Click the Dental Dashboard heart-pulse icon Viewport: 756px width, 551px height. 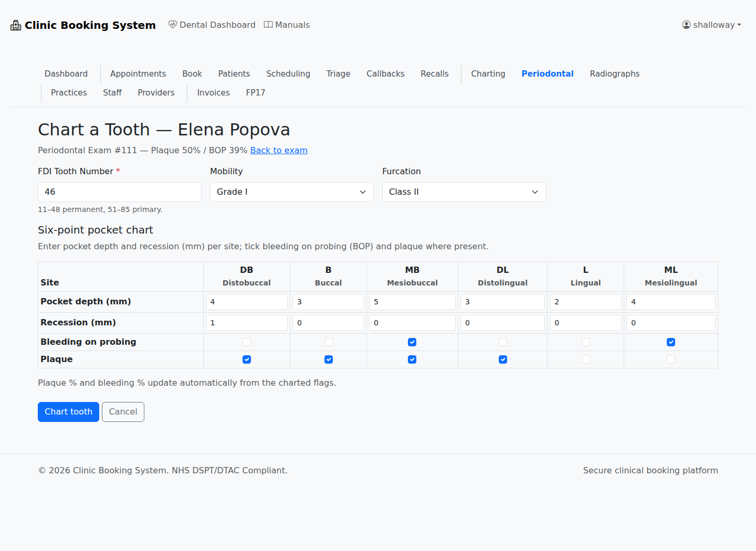point(173,25)
